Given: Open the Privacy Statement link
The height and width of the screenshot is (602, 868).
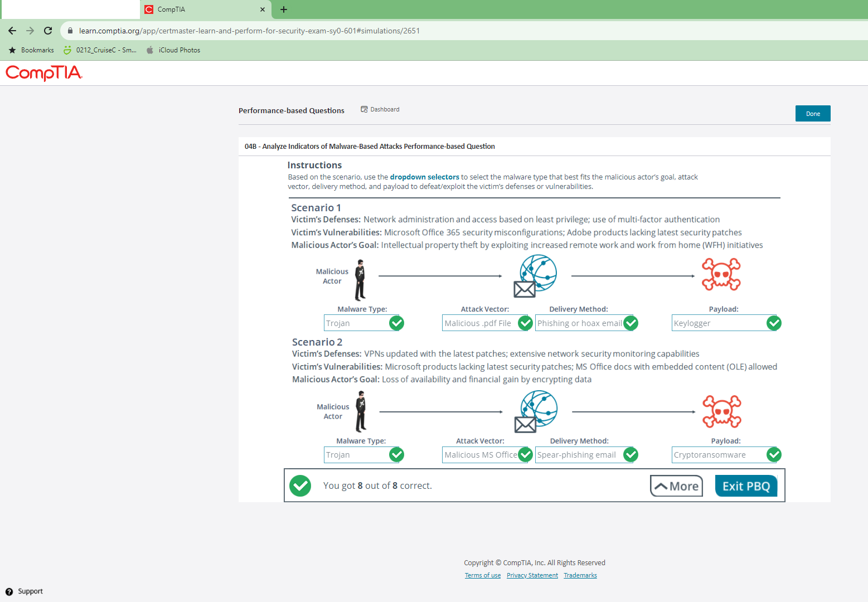Looking at the screenshot, I should tap(532, 575).
